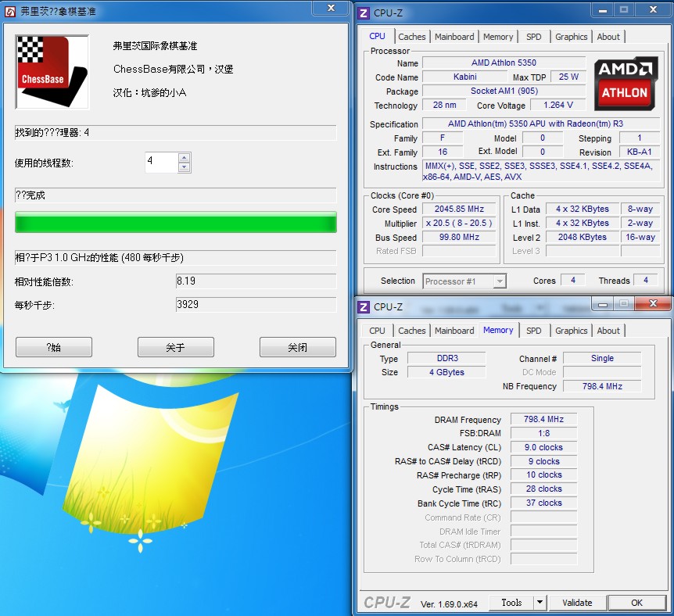Click the Fritz Chess Benchmark title icon
This screenshot has width=674, height=616.
tap(10, 11)
